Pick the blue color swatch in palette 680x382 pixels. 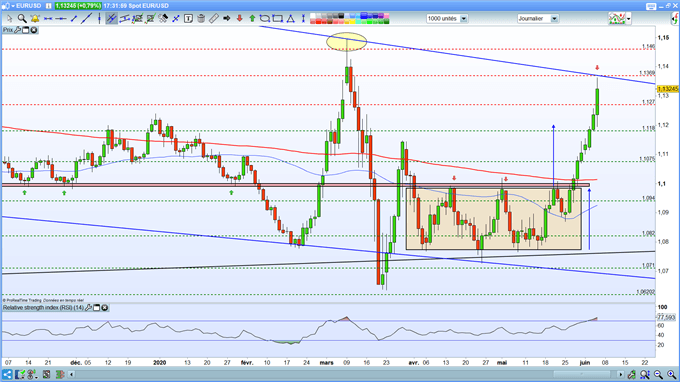pos(364,16)
